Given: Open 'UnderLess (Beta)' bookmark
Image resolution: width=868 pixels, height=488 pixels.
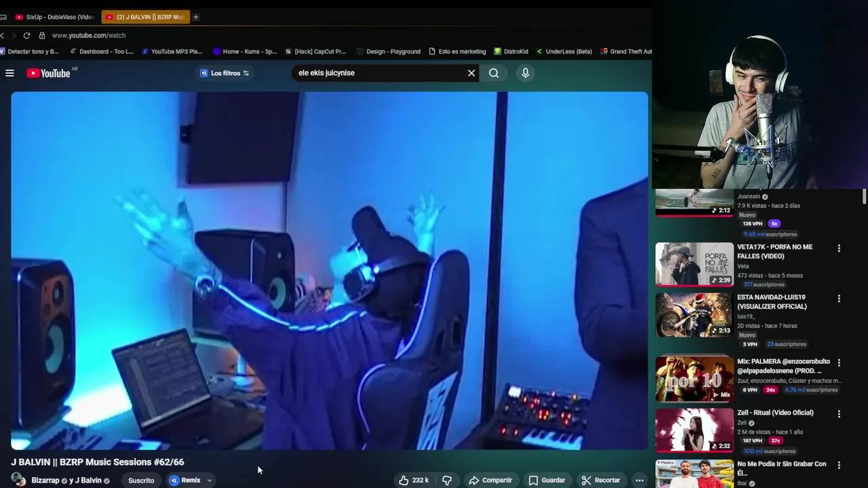Looking at the screenshot, I should click(564, 52).
